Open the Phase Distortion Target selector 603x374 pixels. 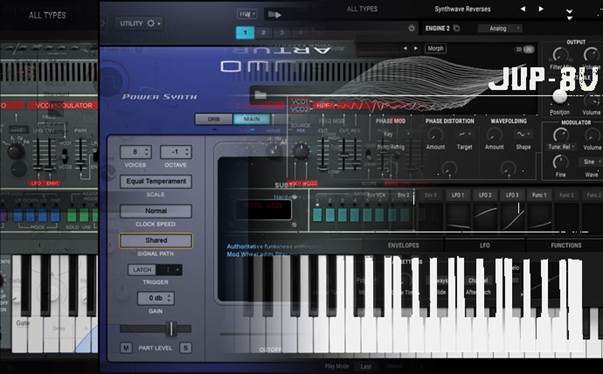pos(465,134)
